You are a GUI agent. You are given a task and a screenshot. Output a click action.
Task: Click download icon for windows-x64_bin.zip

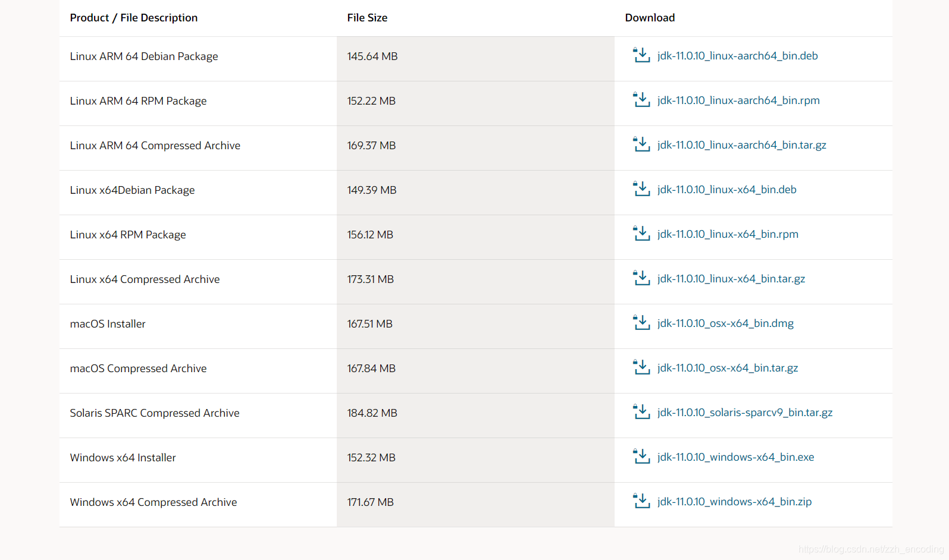coord(641,501)
